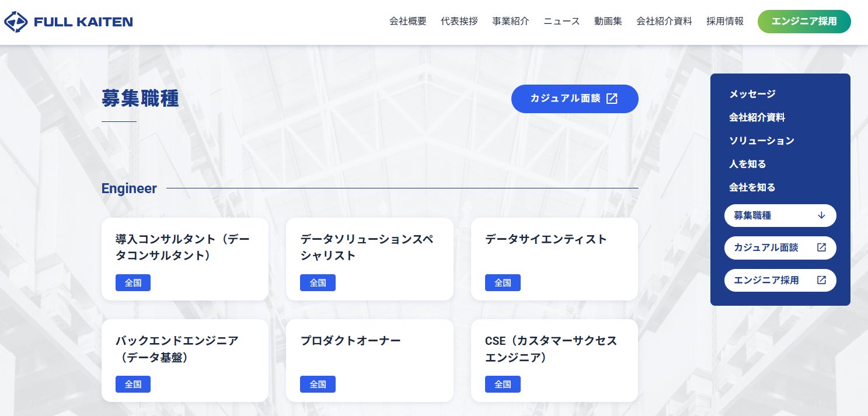Open the データサイエンティスト job card
This screenshot has width=868, height=416.
554,258
